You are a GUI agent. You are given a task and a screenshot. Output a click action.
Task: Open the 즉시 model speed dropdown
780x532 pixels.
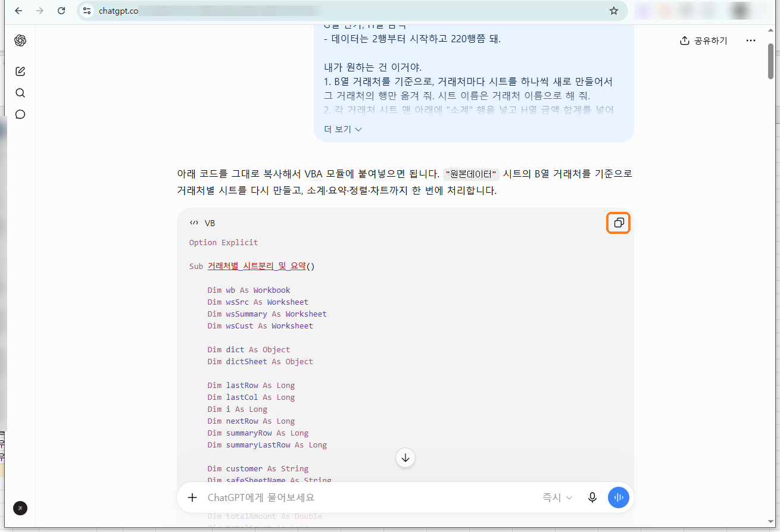[557, 497]
